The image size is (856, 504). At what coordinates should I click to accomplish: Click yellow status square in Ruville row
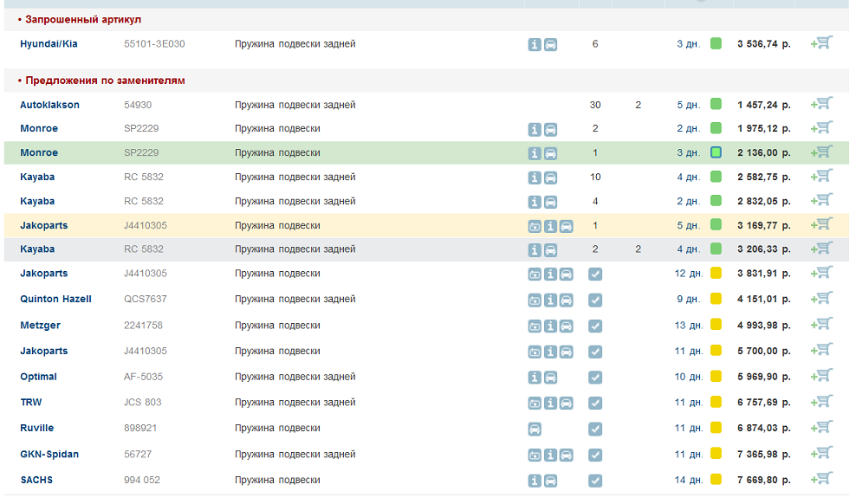pyautogui.click(x=716, y=428)
